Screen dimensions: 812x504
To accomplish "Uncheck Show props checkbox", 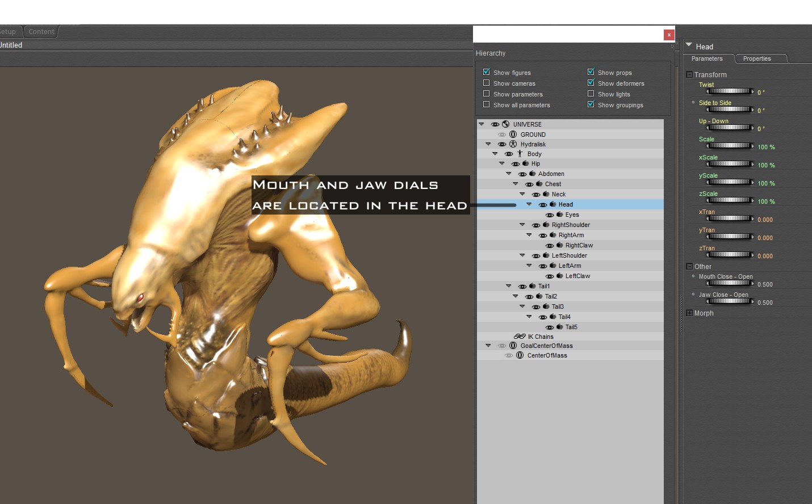I will click(591, 72).
